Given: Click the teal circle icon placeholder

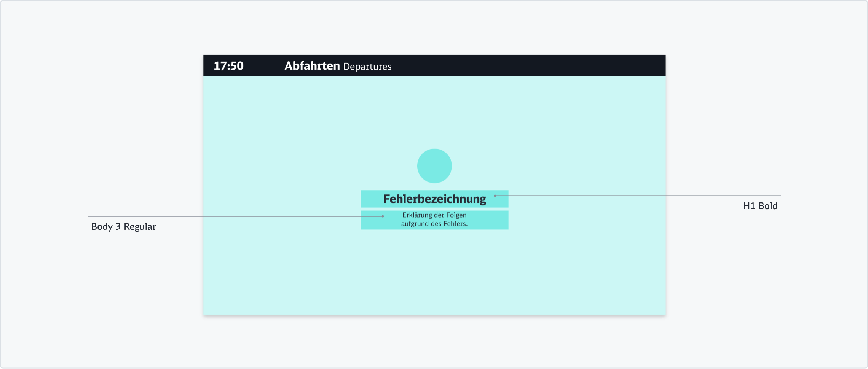Looking at the screenshot, I should click(x=434, y=166).
